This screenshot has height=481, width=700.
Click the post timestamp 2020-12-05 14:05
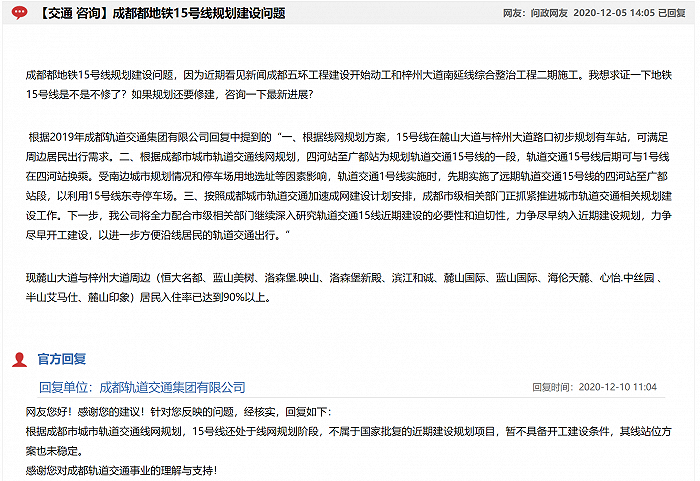614,13
